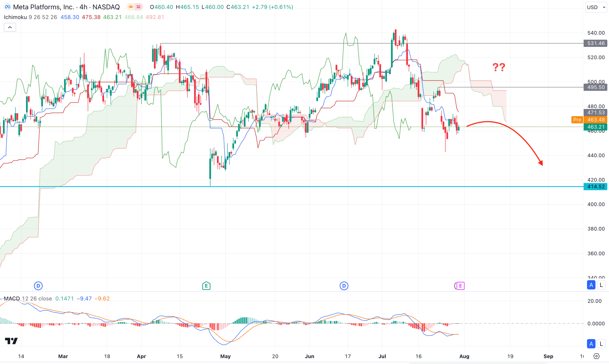Image resolution: width=609 pixels, height=364 pixels.
Task: Click the Jul label on time axis
Action: pos(382,356)
